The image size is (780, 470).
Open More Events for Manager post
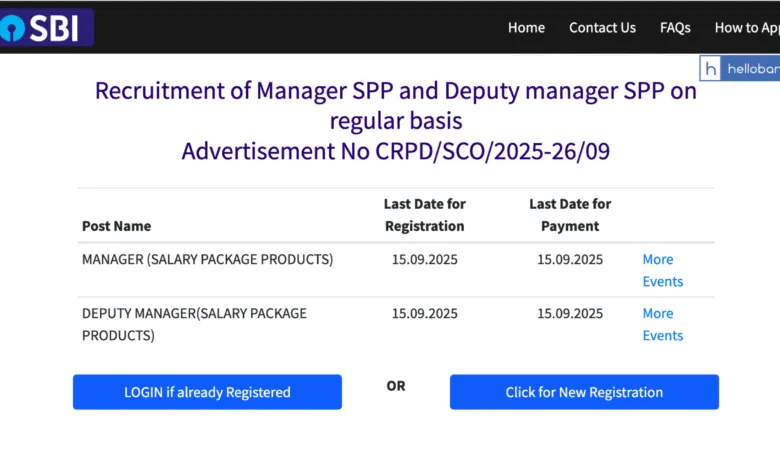[663, 270]
